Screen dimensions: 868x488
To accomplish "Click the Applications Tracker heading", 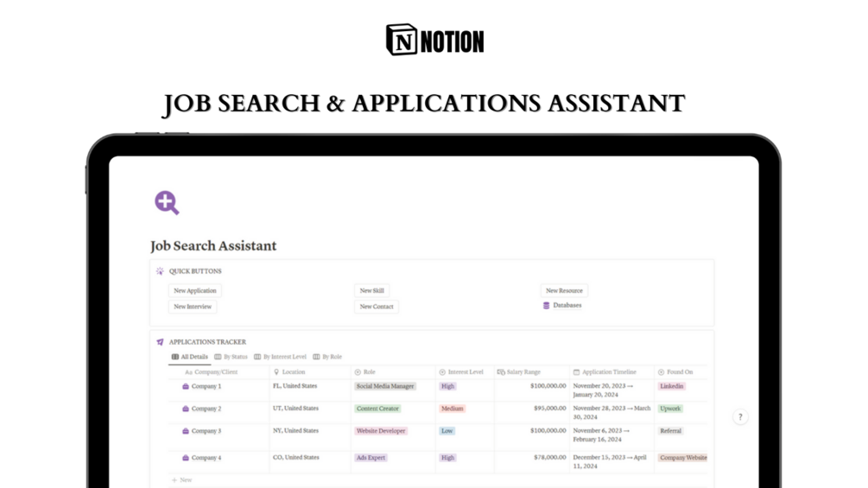I will pos(207,342).
